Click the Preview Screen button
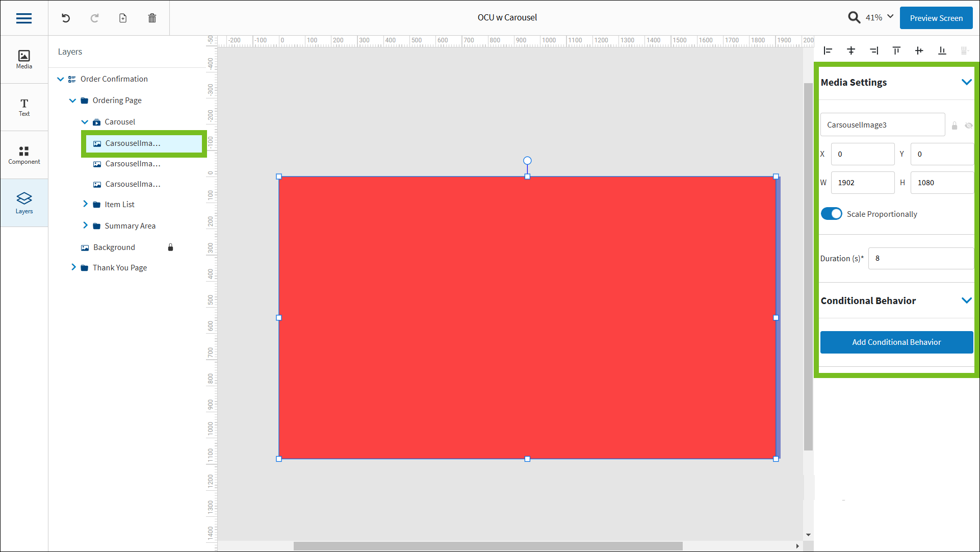980x552 pixels. click(936, 18)
